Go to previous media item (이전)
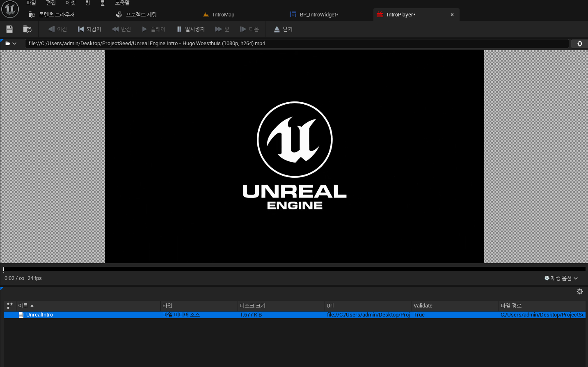Viewport: 588px width, 367px height. pos(57,29)
